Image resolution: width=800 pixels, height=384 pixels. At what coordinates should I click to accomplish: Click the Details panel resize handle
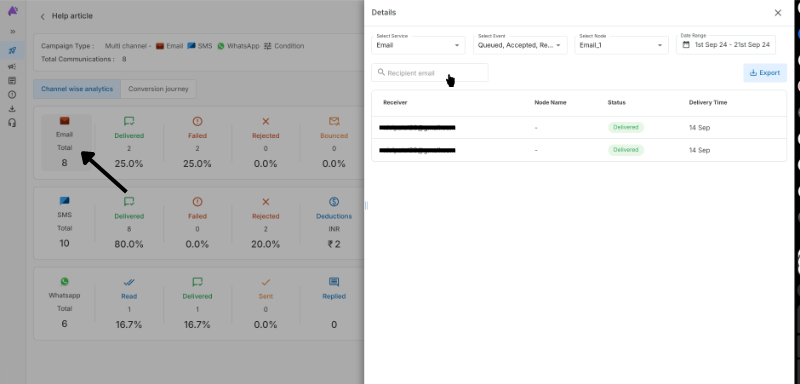[x=366, y=206]
